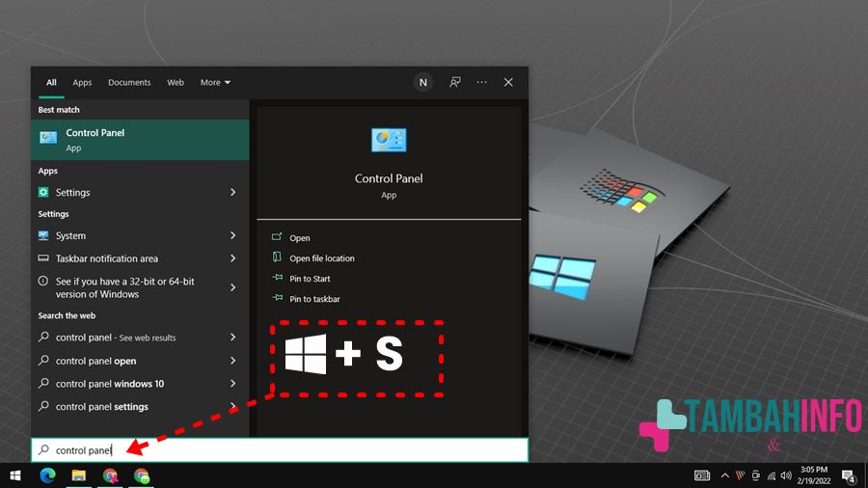Open the Control Panel best match result

pos(140,140)
